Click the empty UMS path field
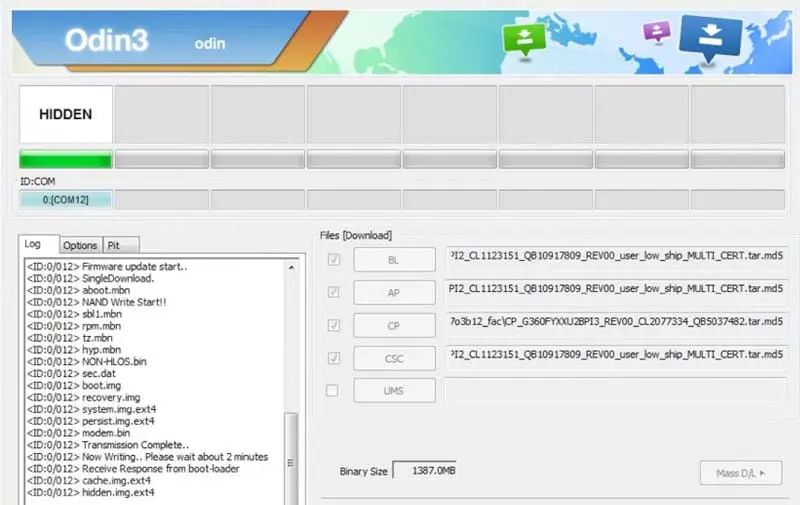 616,388
